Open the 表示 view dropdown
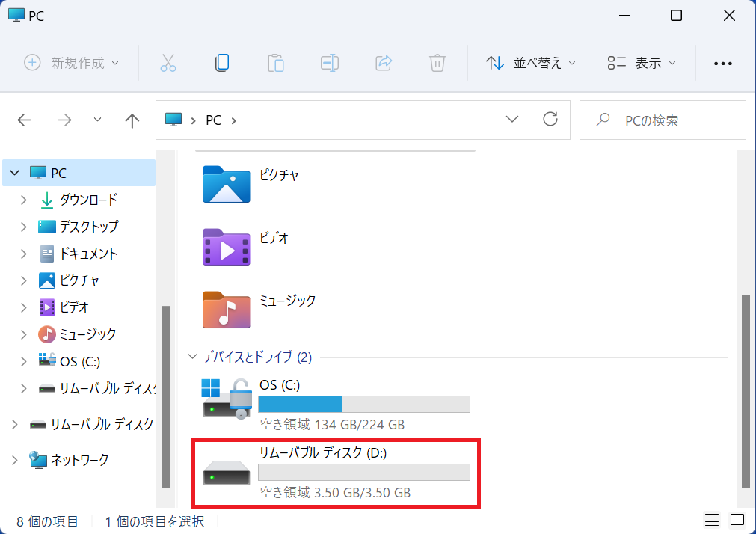 (642, 63)
